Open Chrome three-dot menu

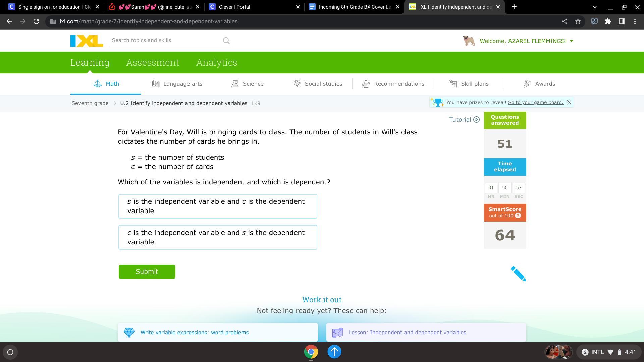pyautogui.click(x=635, y=21)
